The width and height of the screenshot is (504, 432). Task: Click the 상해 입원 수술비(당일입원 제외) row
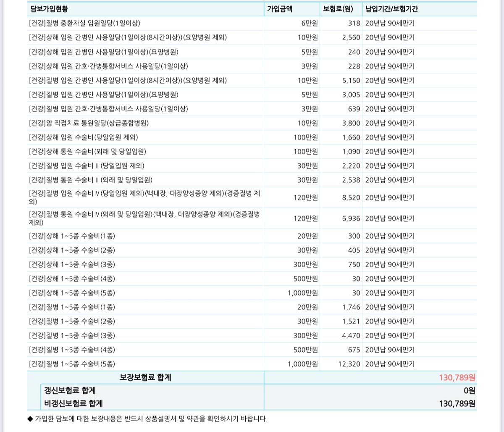[x=83, y=137]
